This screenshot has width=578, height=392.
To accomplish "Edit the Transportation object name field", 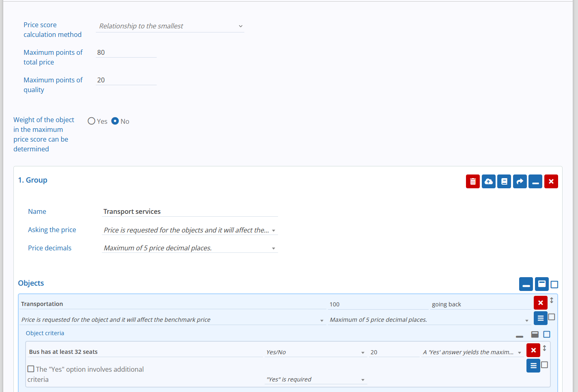I will tap(173, 304).
